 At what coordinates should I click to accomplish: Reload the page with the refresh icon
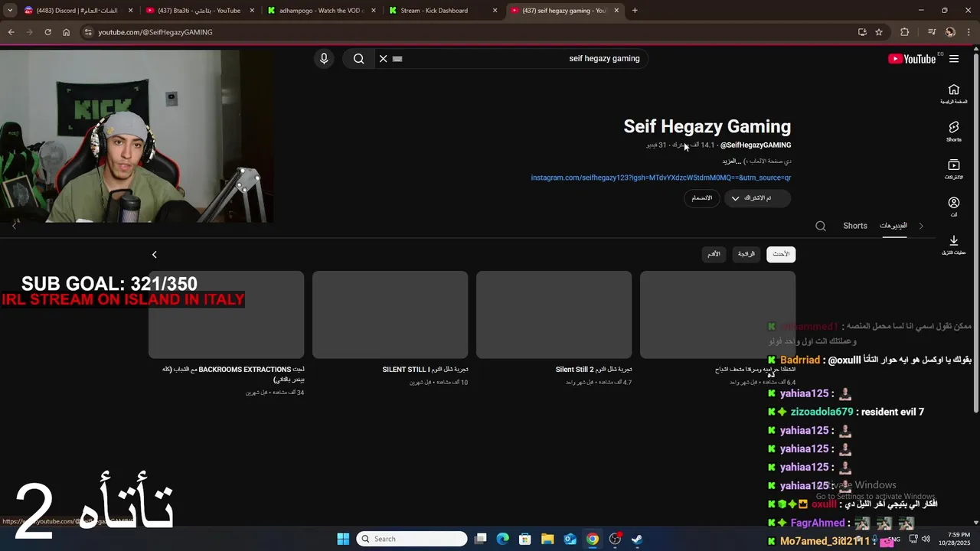point(47,32)
